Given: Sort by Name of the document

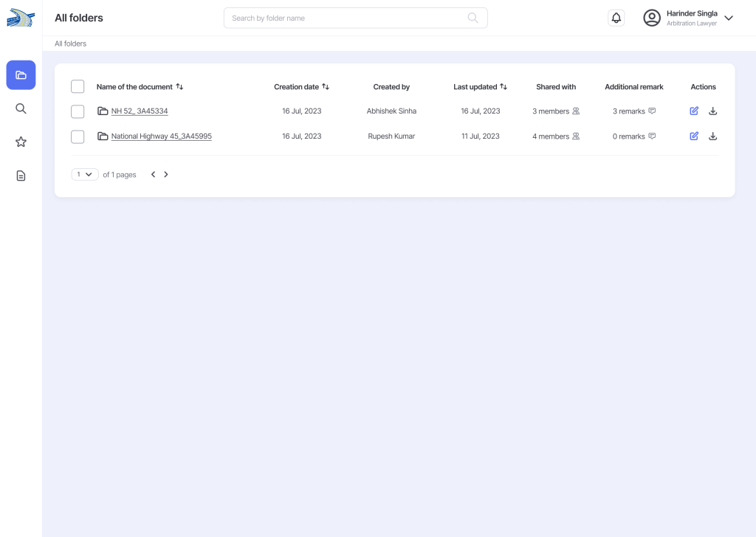Looking at the screenshot, I should 179,87.
